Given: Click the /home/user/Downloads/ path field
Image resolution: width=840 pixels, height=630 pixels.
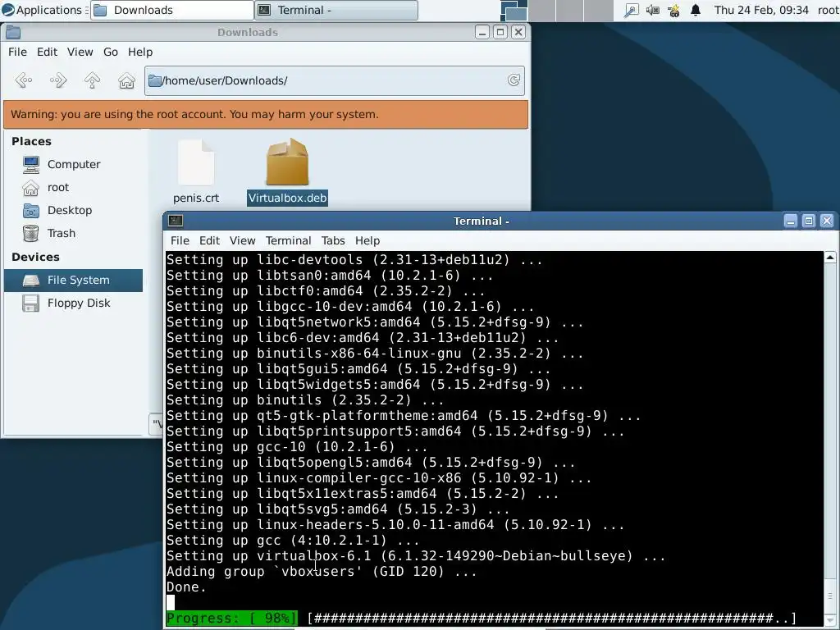Looking at the screenshot, I should [x=335, y=81].
